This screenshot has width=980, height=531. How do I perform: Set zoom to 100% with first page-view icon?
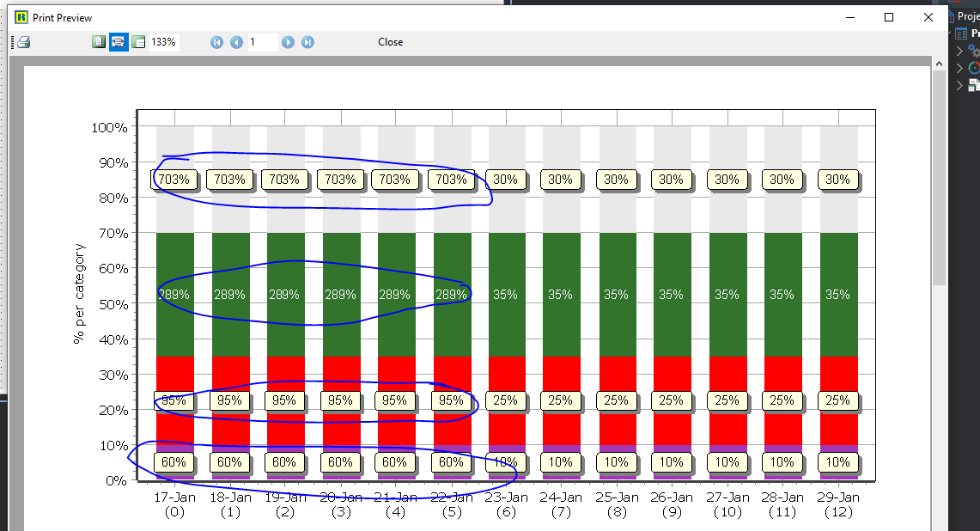pos(99,42)
